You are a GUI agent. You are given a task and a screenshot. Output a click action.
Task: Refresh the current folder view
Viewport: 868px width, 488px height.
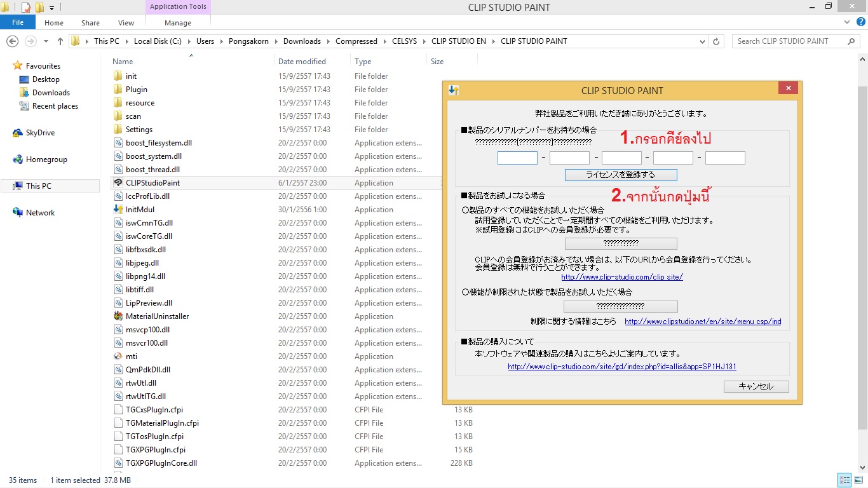[717, 41]
